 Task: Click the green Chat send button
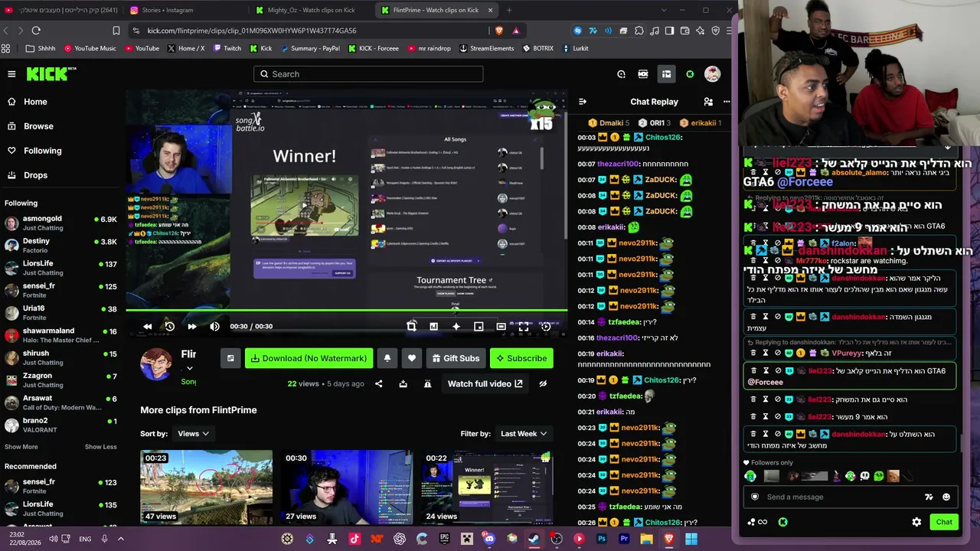click(x=944, y=522)
